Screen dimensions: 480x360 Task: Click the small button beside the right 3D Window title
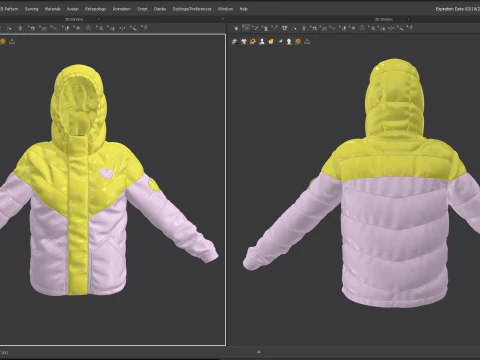click(x=409, y=19)
